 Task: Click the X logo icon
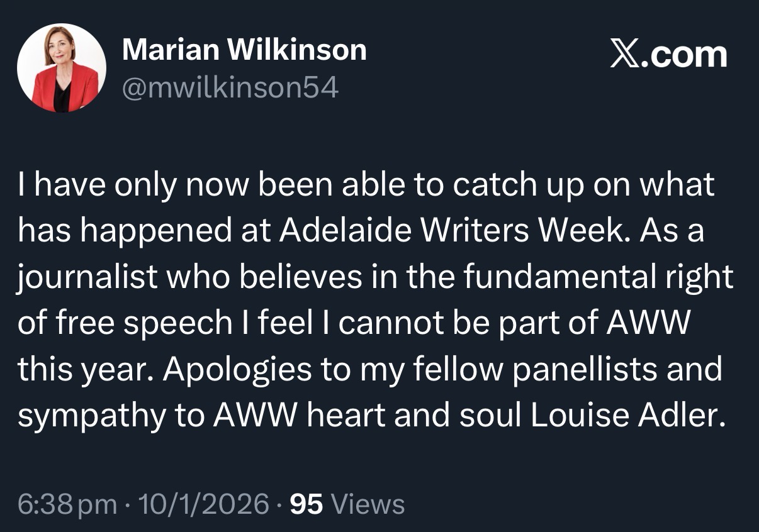(x=626, y=55)
